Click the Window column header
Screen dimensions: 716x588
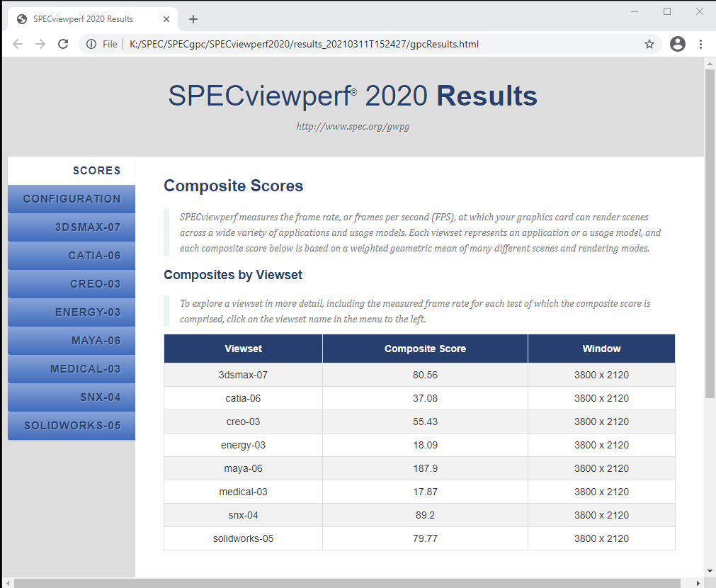[x=601, y=349]
